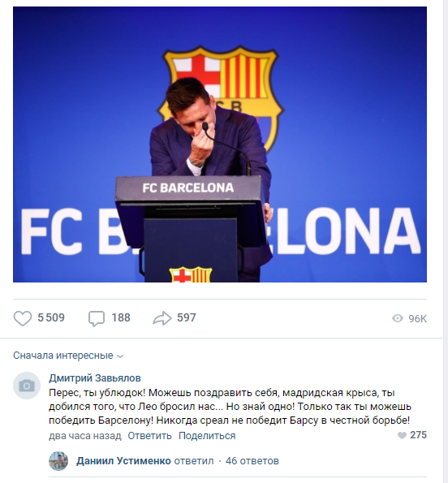Click the два часа назад timestamp
This screenshot has height=483, width=448.
pyautogui.click(x=85, y=436)
